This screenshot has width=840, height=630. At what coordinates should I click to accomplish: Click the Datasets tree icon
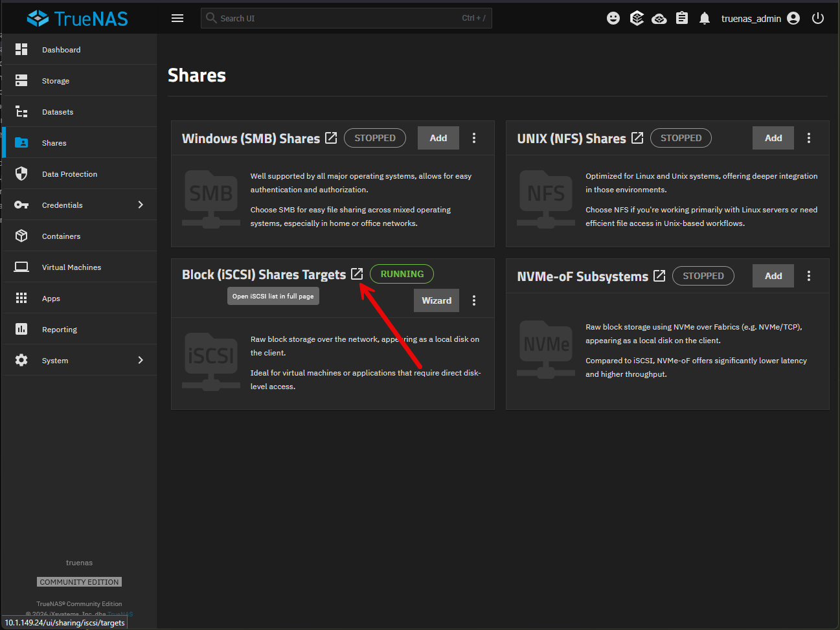(21, 111)
